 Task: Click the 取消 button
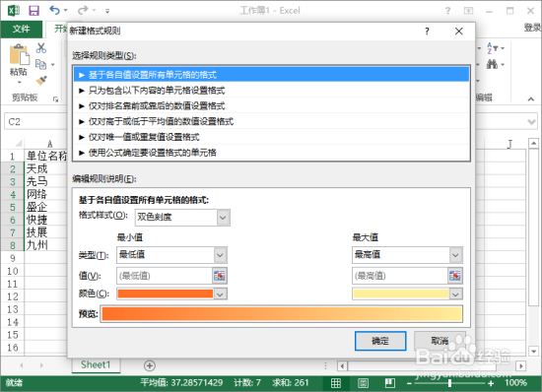coord(440,341)
